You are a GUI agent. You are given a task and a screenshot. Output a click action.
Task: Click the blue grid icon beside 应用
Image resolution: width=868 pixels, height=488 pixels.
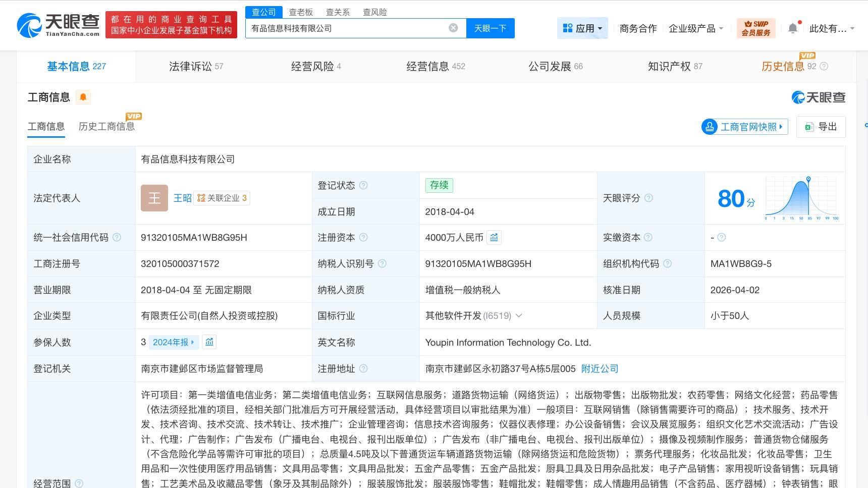(x=567, y=28)
